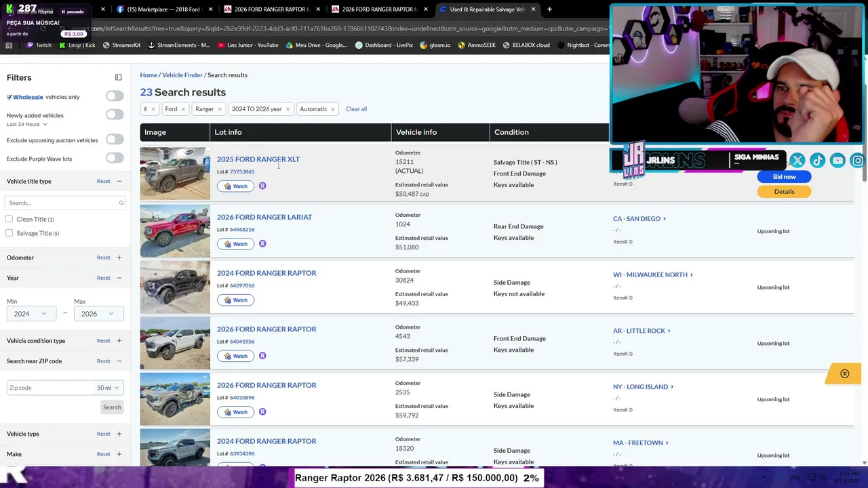Expand the Make filter section
This screenshot has height=488, width=868.
[x=119, y=454]
